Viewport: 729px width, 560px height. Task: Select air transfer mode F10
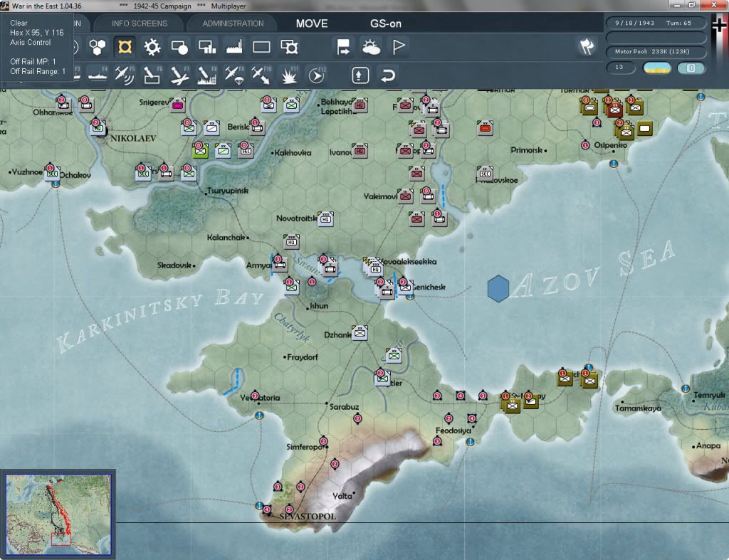(x=261, y=75)
